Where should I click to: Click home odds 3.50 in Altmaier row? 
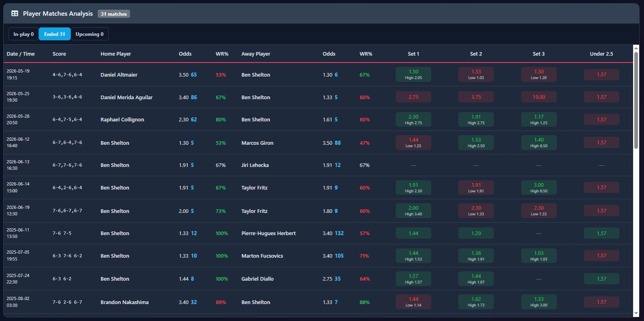pyautogui.click(x=184, y=75)
